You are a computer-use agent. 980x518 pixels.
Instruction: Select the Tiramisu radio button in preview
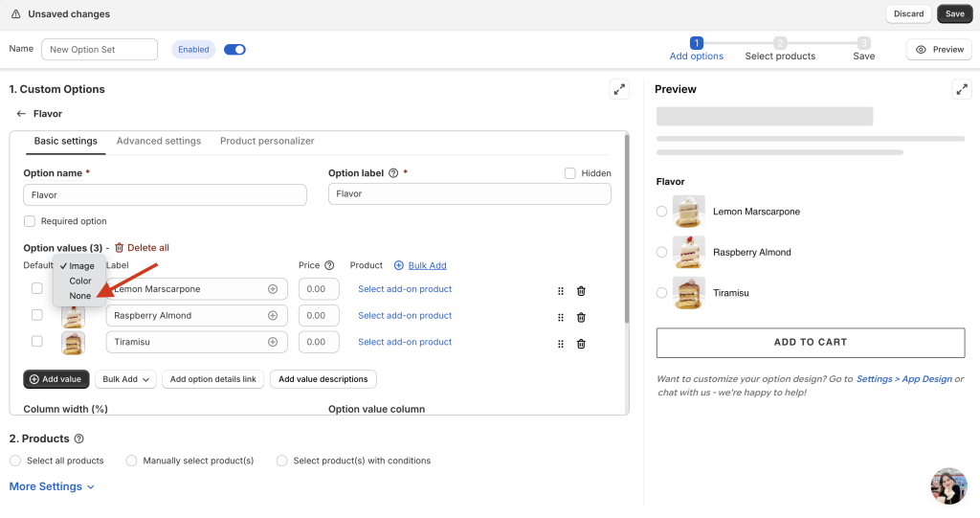coord(662,293)
